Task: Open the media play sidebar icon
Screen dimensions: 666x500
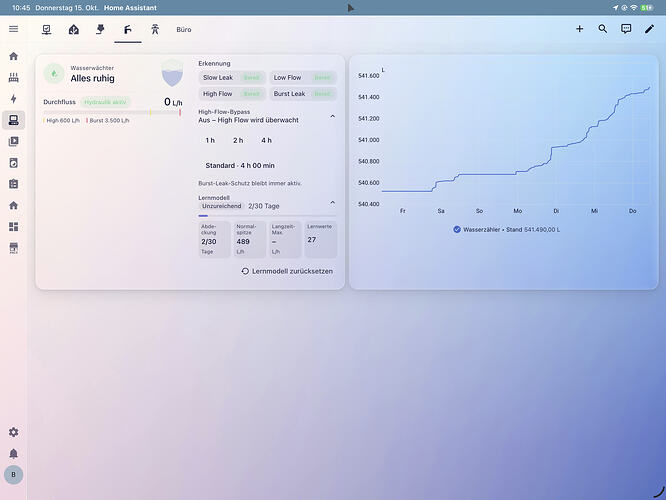Action: 14,141
